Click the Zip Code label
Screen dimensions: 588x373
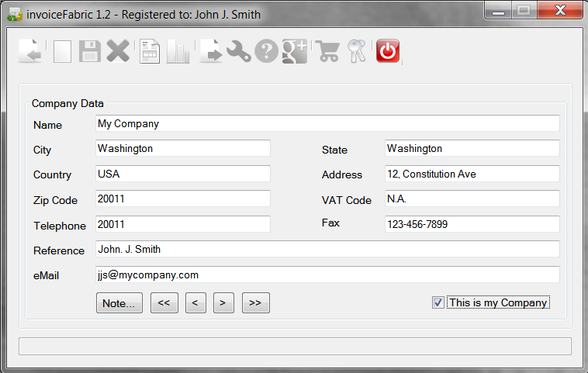point(55,201)
